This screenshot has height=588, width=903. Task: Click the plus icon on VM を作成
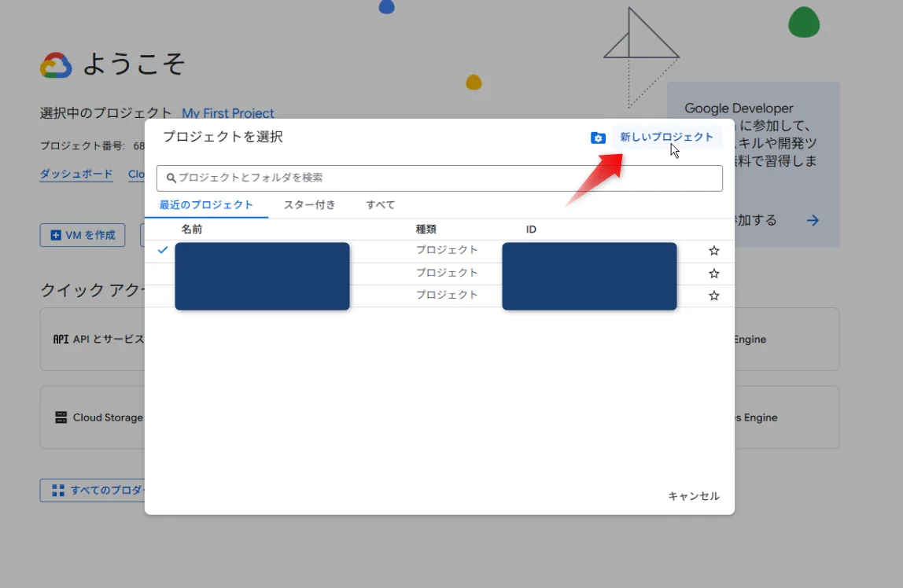(56, 235)
